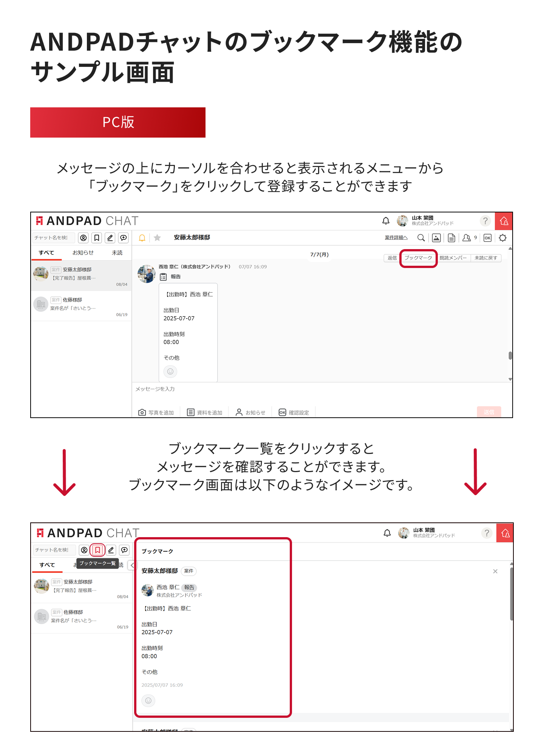Viewport: 544px width, 756px height.
Task: Click the red-highlighted bookmark list icon
Action: 97,550
